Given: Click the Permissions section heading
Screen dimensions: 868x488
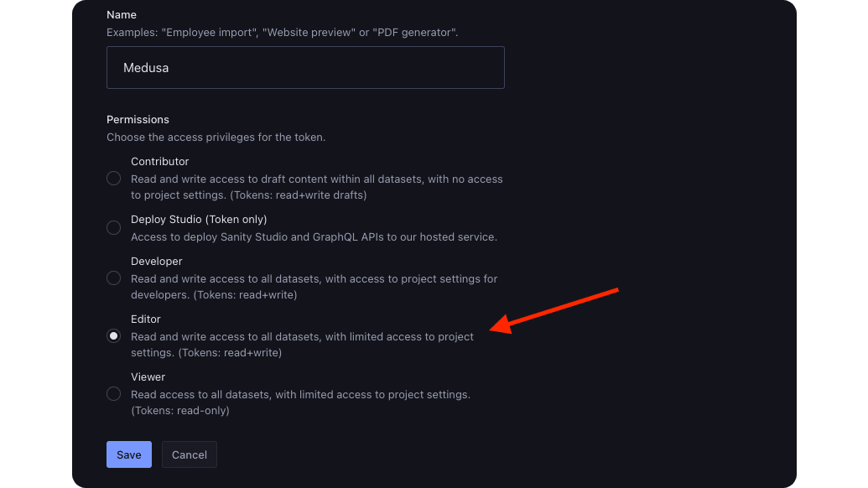Looking at the screenshot, I should 138,119.
